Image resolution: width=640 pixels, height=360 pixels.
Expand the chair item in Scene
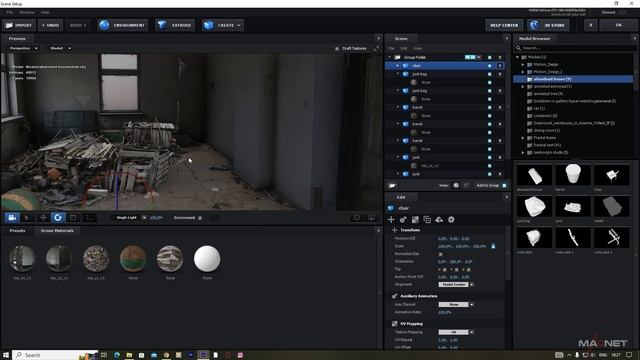point(398,66)
